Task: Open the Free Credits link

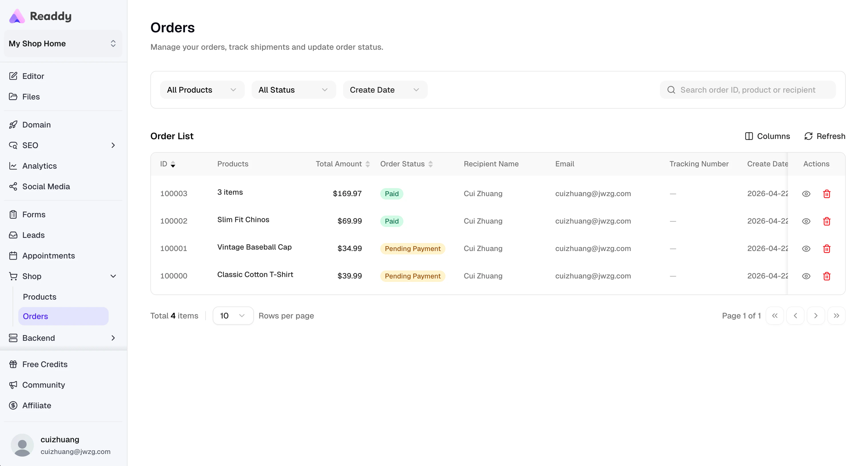Action: (x=45, y=364)
